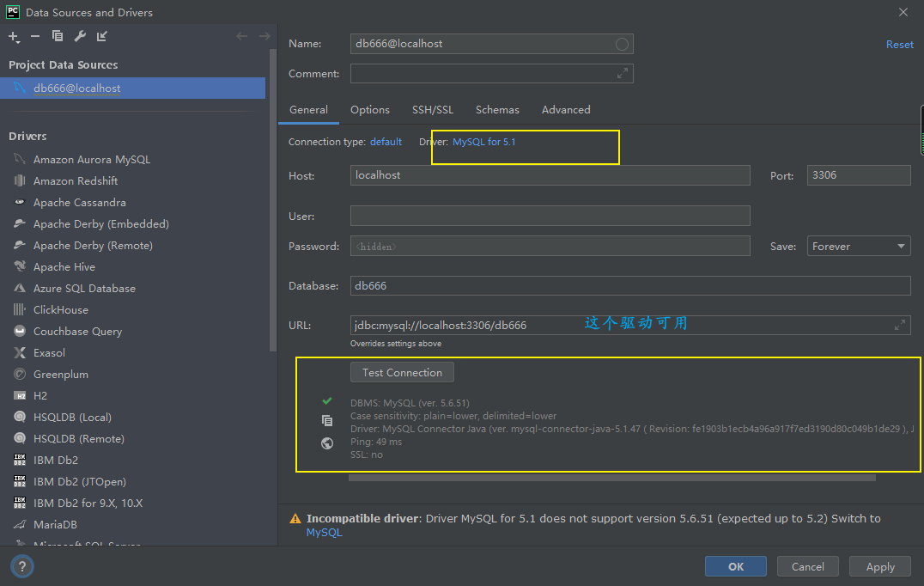Click the drivers list vertical scrollbar
Screen dimensions: 924x586
pos(273,200)
